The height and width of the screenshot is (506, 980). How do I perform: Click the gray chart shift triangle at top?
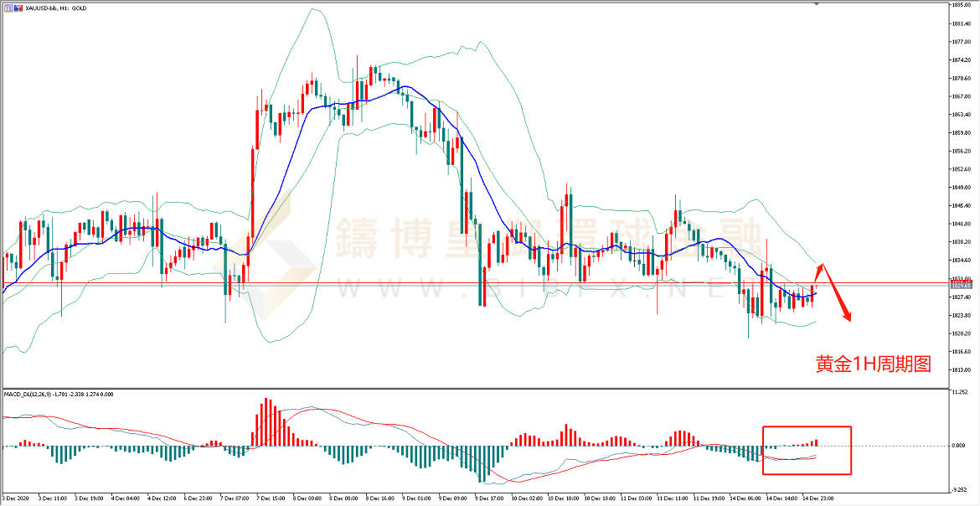(x=816, y=4)
